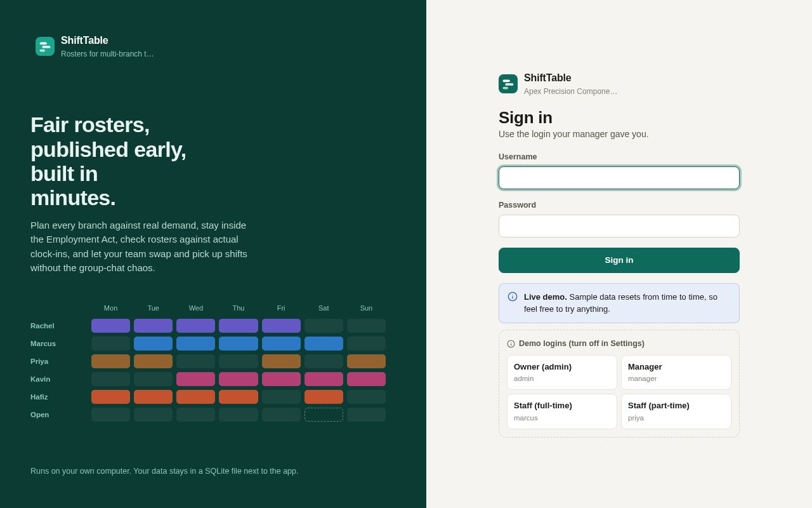Click Kavin's Wednesday pink shift block
The height and width of the screenshot is (508, 812).
click(196, 379)
